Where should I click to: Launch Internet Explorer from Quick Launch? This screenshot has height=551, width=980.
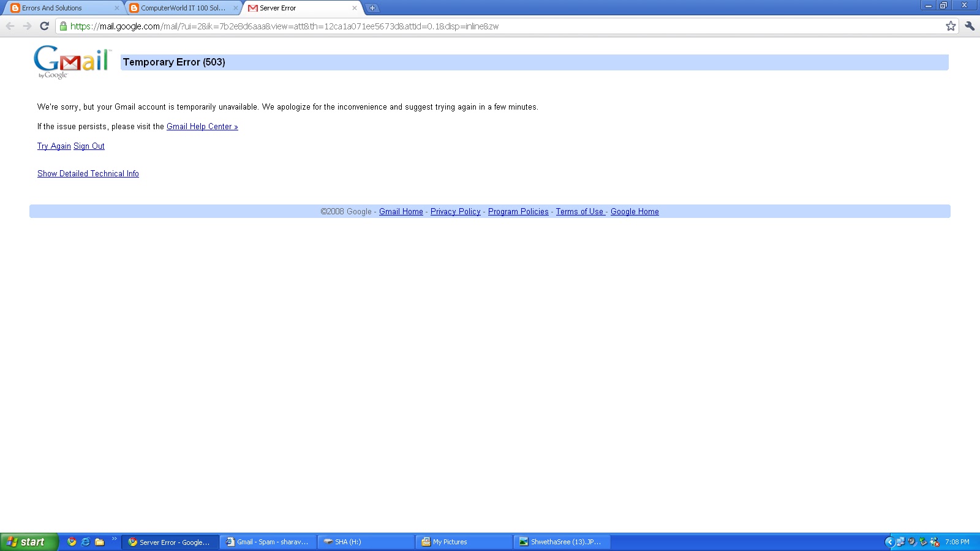click(86, 542)
